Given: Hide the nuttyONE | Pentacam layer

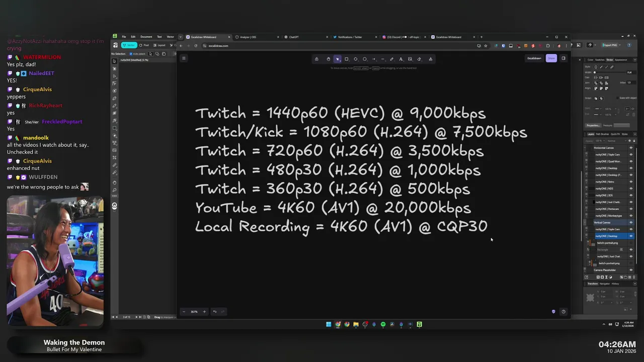Looking at the screenshot, I should click(x=631, y=209).
